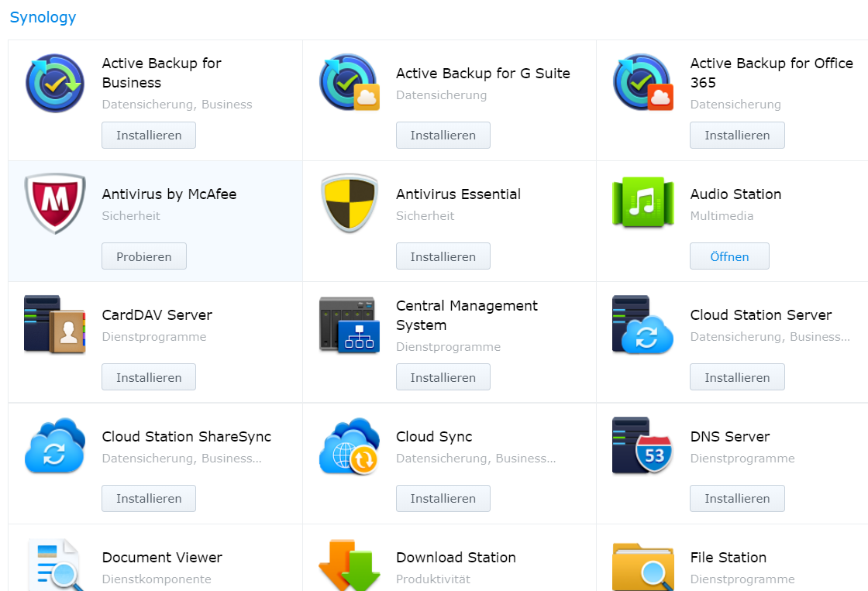Select the Cloud Station Server icon
The width and height of the screenshot is (868, 591).
[x=643, y=325]
